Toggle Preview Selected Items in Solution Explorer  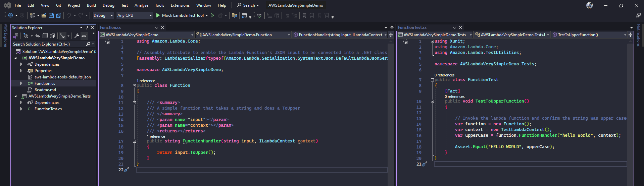tap(84, 36)
